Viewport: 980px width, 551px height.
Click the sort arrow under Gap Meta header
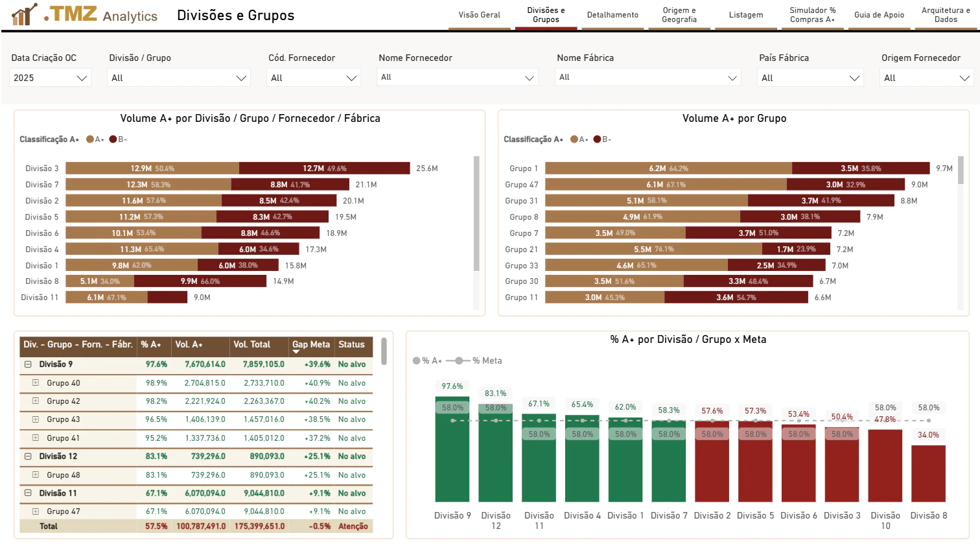click(x=296, y=352)
